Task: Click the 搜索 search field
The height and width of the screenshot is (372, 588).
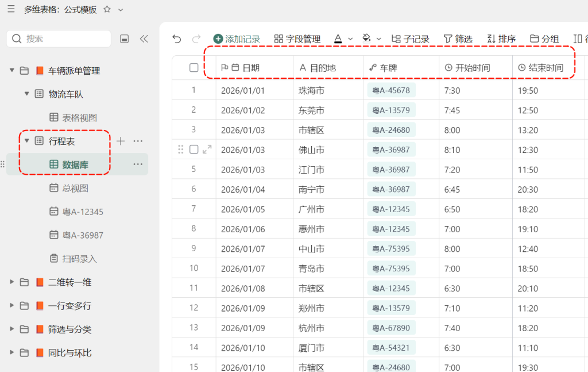Action: 59,39
